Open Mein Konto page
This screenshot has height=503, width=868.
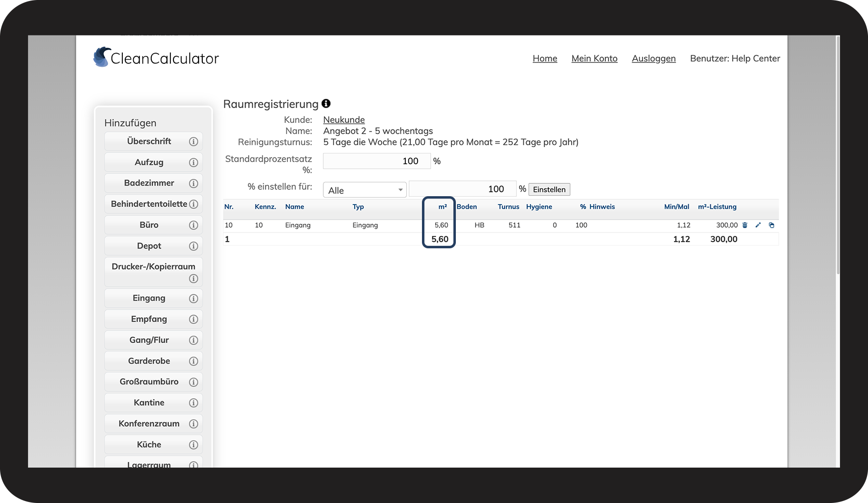coord(594,59)
